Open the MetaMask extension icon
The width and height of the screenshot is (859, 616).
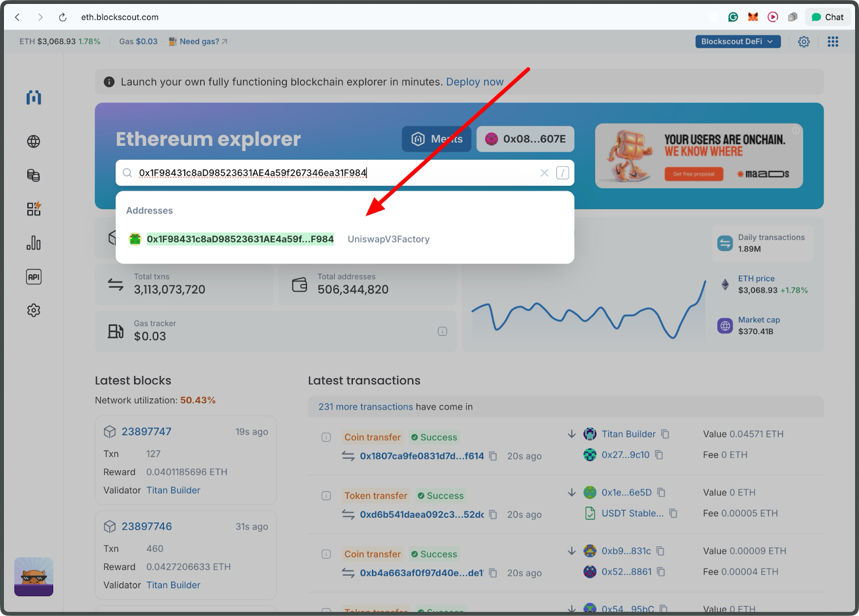pyautogui.click(x=753, y=17)
